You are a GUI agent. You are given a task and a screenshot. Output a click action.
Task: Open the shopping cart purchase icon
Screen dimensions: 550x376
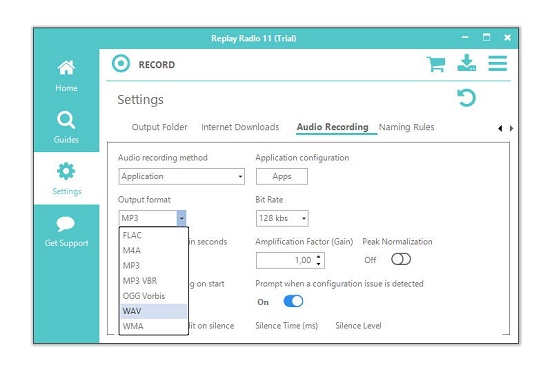pyautogui.click(x=436, y=64)
